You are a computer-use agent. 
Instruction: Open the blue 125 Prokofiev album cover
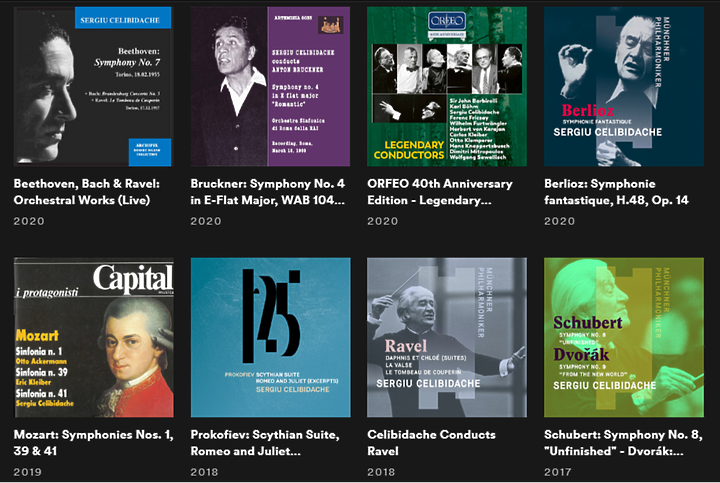(270, 337)
